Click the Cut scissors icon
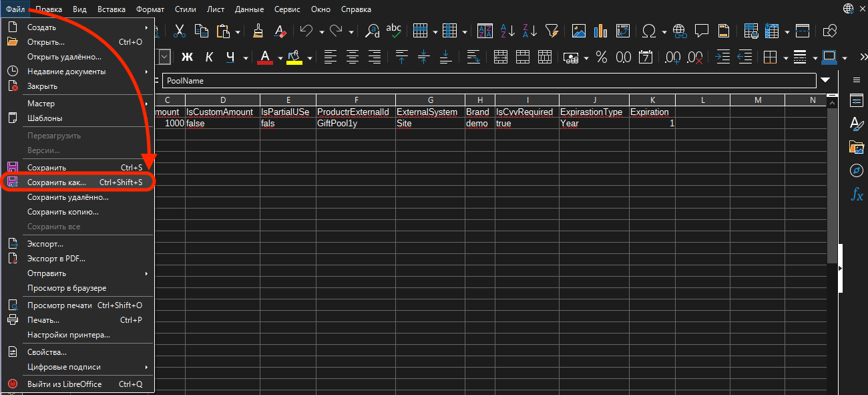This screenshot has width=868, height=395. (180, 31)
